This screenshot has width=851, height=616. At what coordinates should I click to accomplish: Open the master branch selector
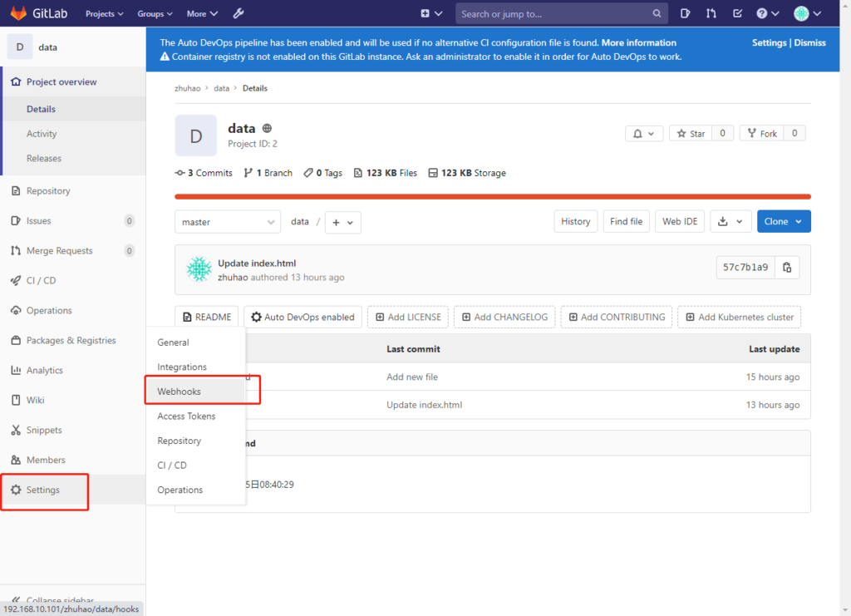pos(228,222)
